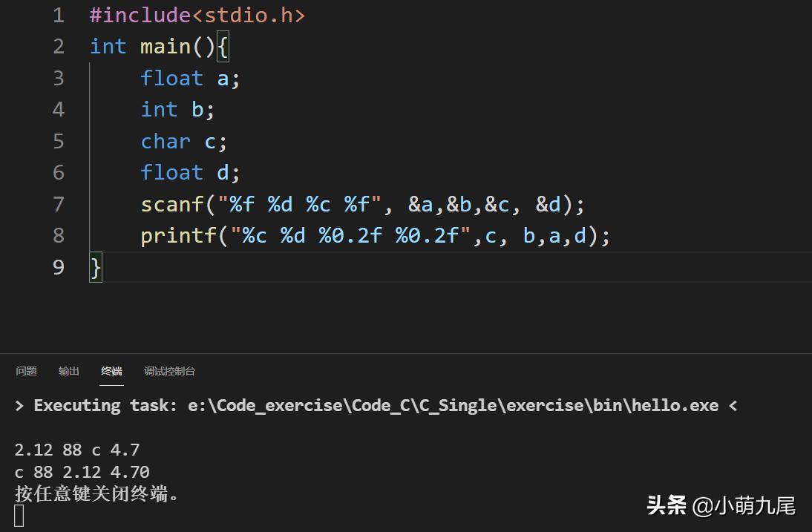812x532 pixels.
Task: Click terminal output 'c 88 2.12 4.70'
Action: [82, 471]
